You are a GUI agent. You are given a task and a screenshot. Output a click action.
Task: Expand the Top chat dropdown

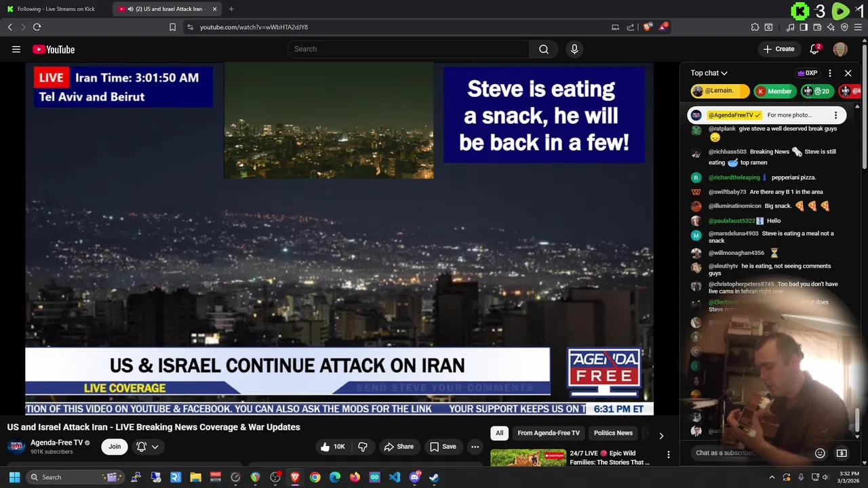[709, 73]
